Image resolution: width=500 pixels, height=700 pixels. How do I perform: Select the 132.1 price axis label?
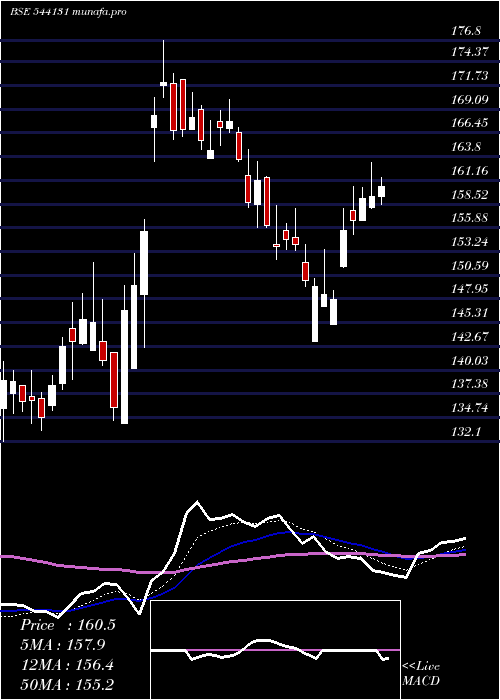[466, 431]
